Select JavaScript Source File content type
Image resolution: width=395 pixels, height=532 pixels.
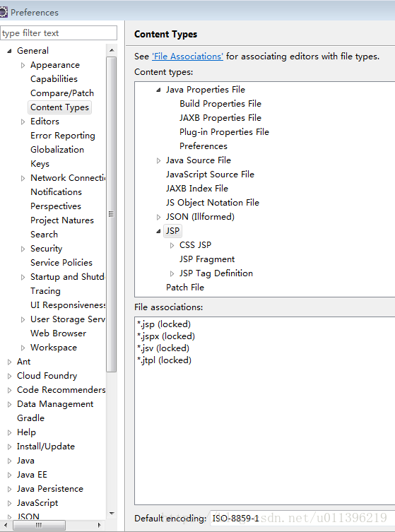click(x=210, y=175)
